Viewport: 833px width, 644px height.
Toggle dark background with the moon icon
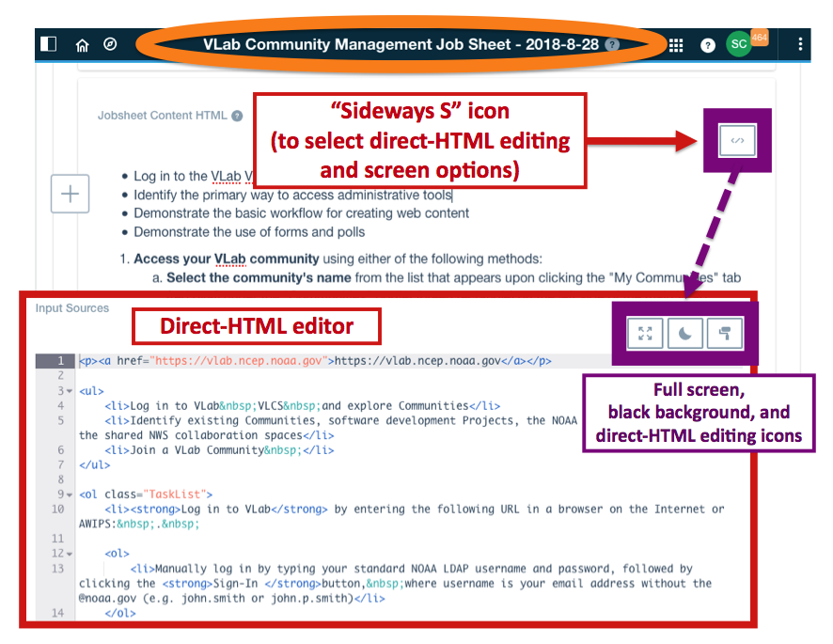pyautogui.click(x=685, y=333)
